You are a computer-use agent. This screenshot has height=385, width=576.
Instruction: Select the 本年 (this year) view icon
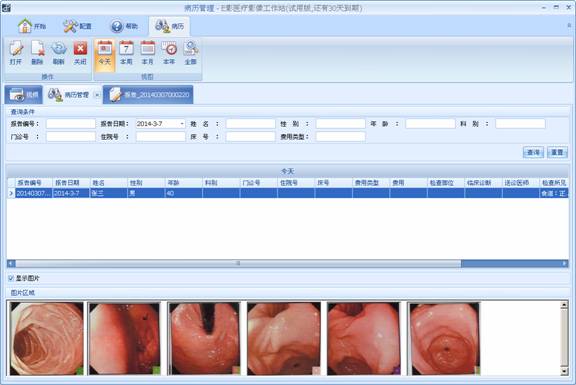(169, 53)
